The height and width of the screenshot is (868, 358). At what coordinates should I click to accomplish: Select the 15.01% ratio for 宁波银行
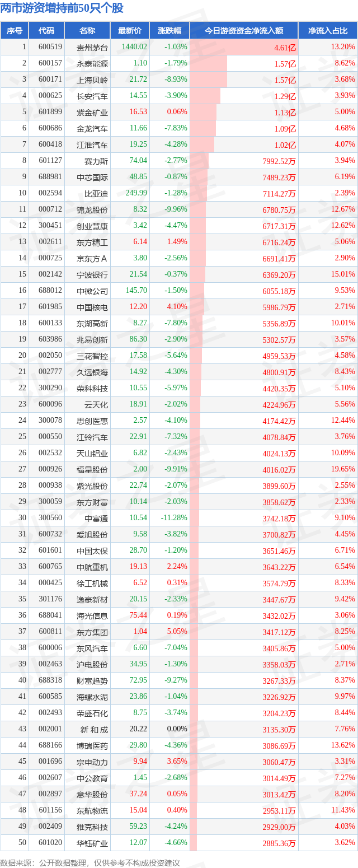(x=343, y=274)
